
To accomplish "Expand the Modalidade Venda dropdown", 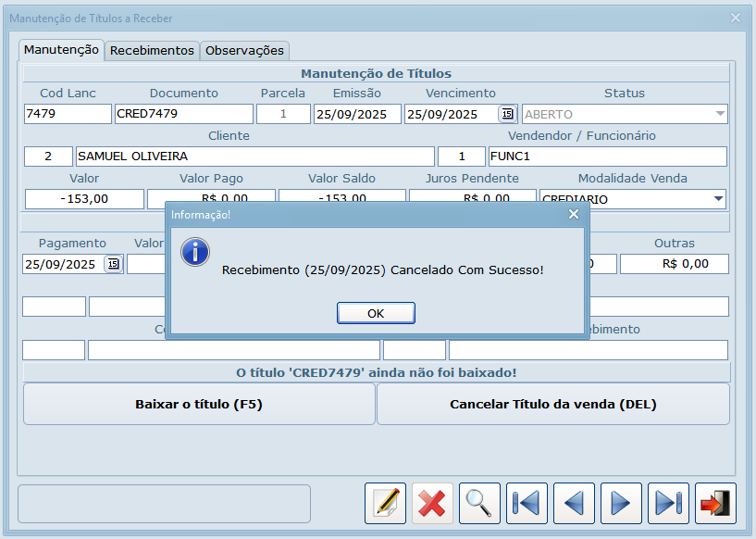I will pyautogui.click(x=718, y=199).
